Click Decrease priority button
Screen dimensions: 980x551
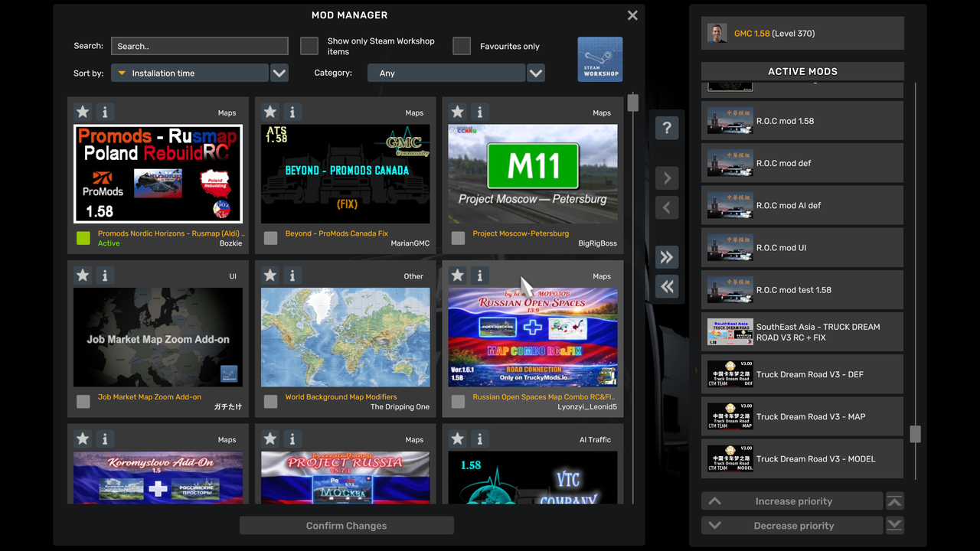[792, 526]
